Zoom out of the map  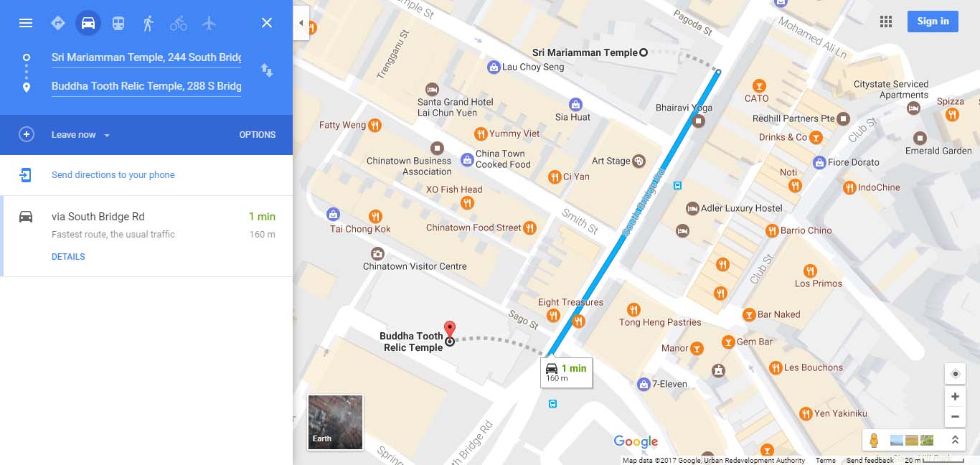(x=955, y=417)
